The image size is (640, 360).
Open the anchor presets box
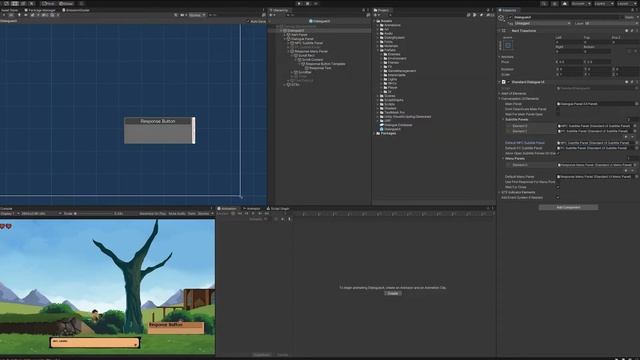tap(508, 45)
